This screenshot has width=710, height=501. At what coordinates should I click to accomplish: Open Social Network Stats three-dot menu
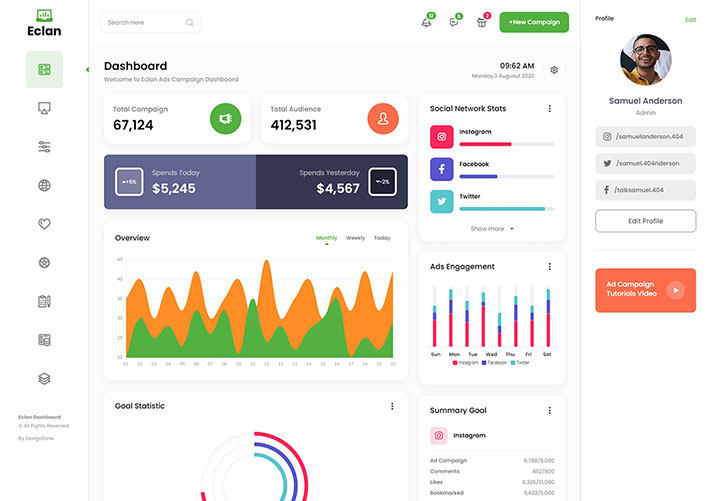[x=549, y=108]
